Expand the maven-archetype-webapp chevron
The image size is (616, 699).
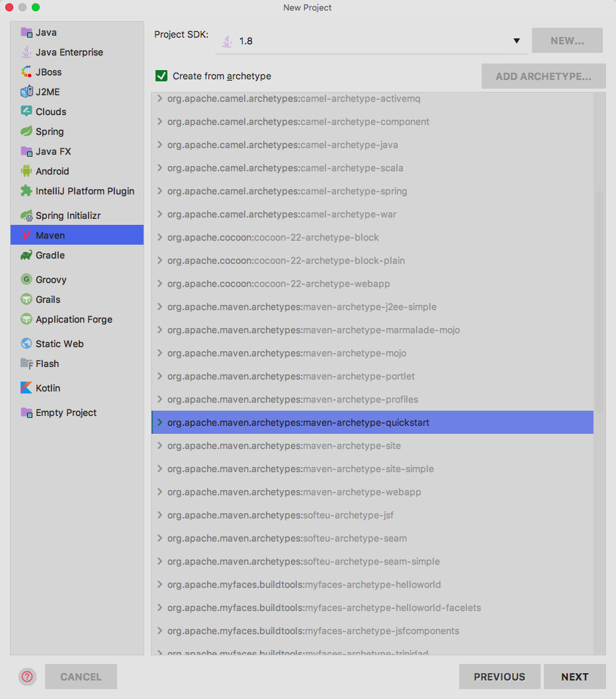pyautogui.click(x=159, y=492)
